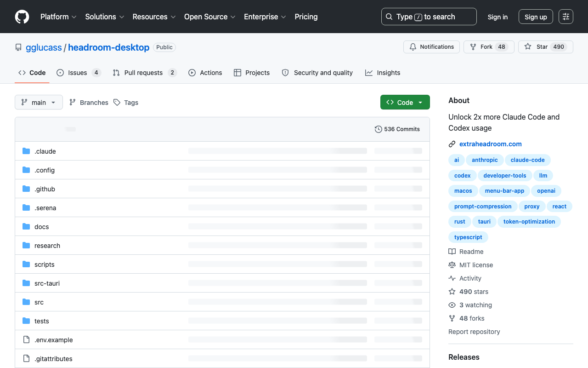
Task: Click the eye icon beside 3 watching
Action: click(452, 305)
